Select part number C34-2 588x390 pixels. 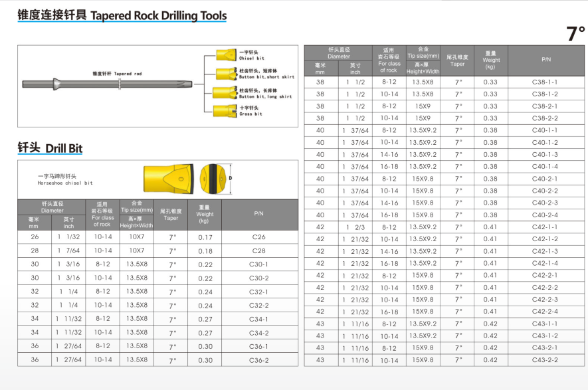[258, 333]
